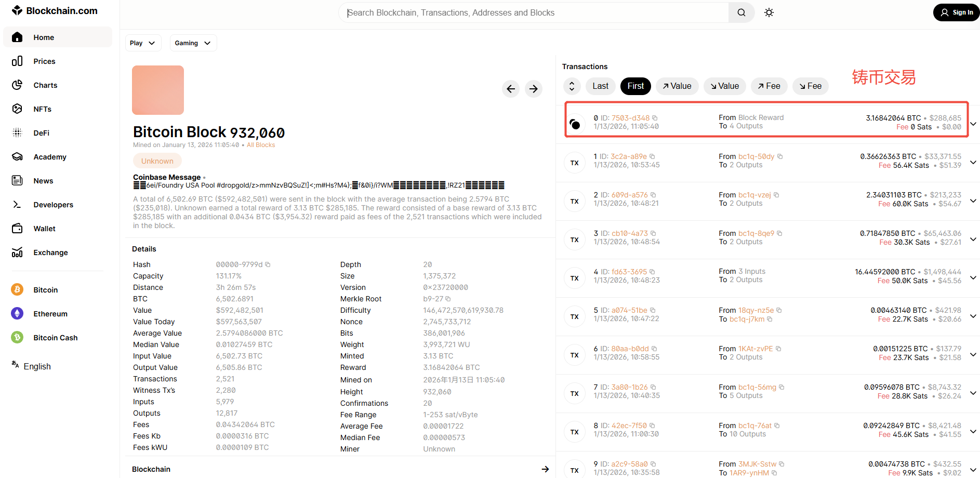Expand transaction 2 details chevron
The image size is (980, 478).
tap(973, 201)
